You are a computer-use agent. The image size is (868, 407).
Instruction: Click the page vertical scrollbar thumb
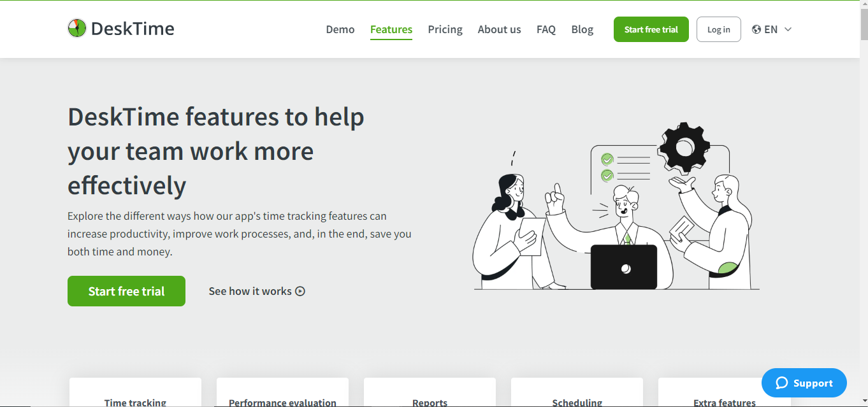click(863, 25)
